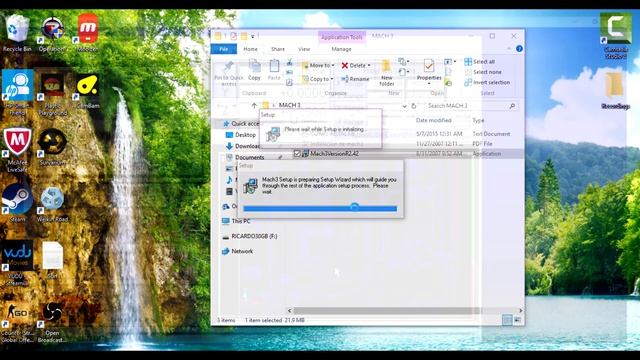Open the Recycle Bin desktop icon

tap(17, 33)
